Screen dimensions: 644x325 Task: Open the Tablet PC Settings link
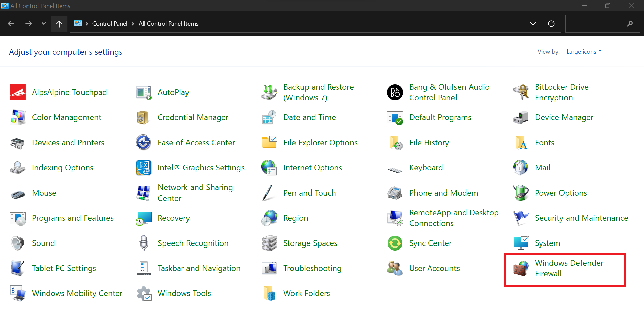coord(64,268)
